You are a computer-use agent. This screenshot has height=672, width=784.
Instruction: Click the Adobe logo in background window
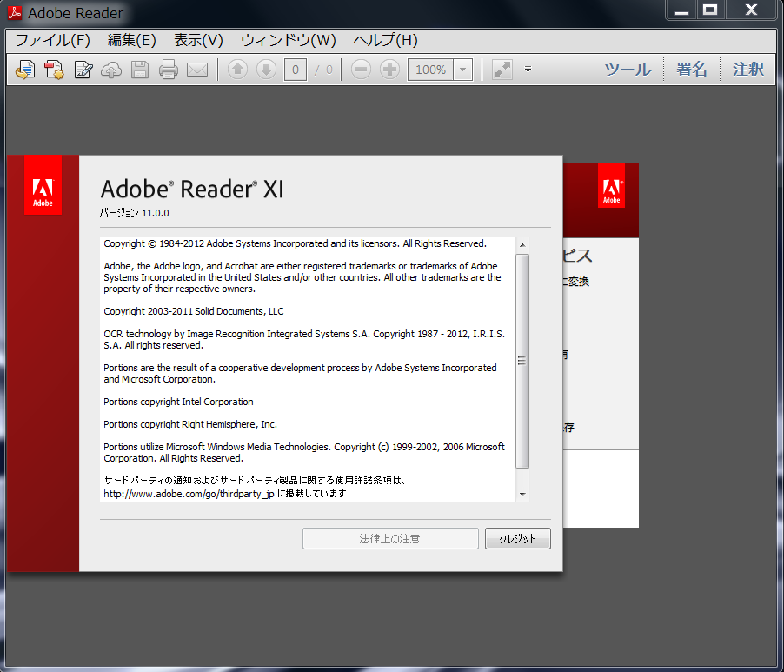612,185
